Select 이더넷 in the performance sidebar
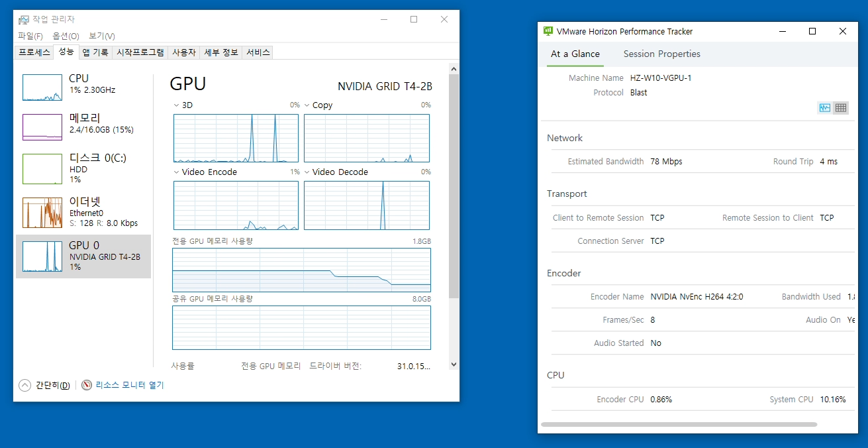868x448 pixels. tap(83, 212)
